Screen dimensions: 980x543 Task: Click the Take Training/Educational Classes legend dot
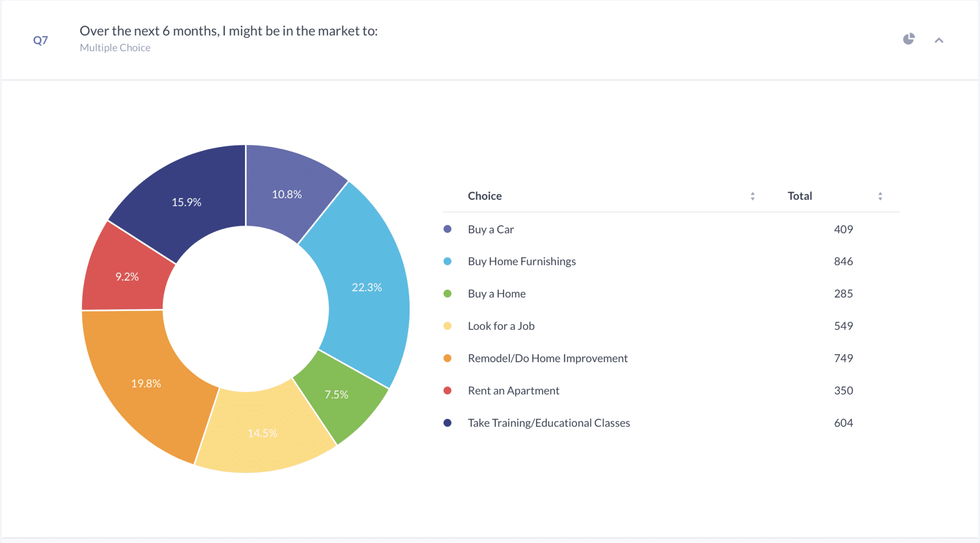447,423
